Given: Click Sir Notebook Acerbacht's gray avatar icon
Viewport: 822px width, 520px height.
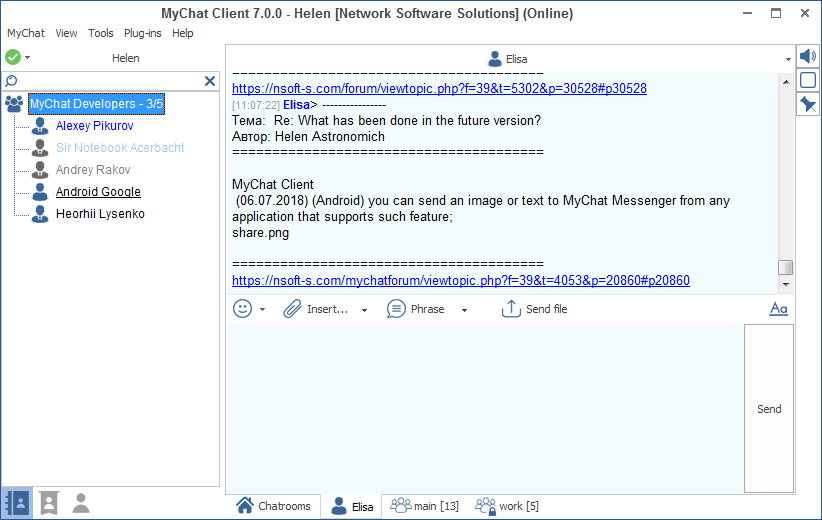Looking at the screenshot, I should pos(40,148).
